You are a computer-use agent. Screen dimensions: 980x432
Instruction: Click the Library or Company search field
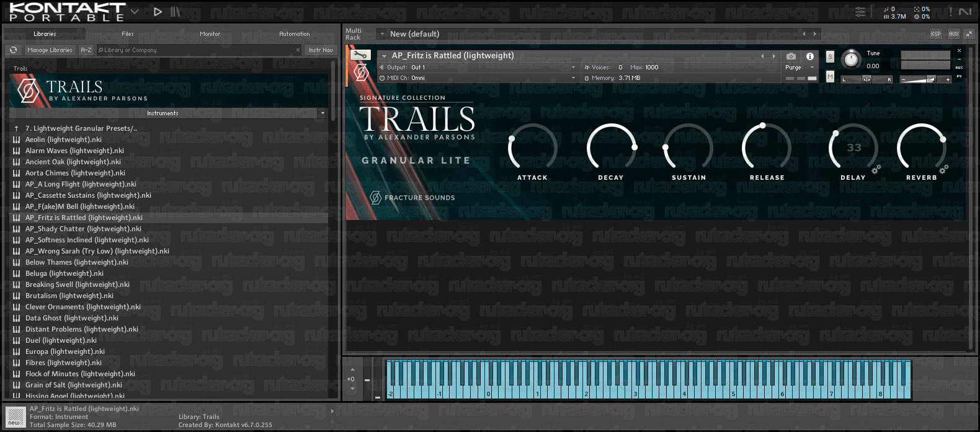[198, 50]
